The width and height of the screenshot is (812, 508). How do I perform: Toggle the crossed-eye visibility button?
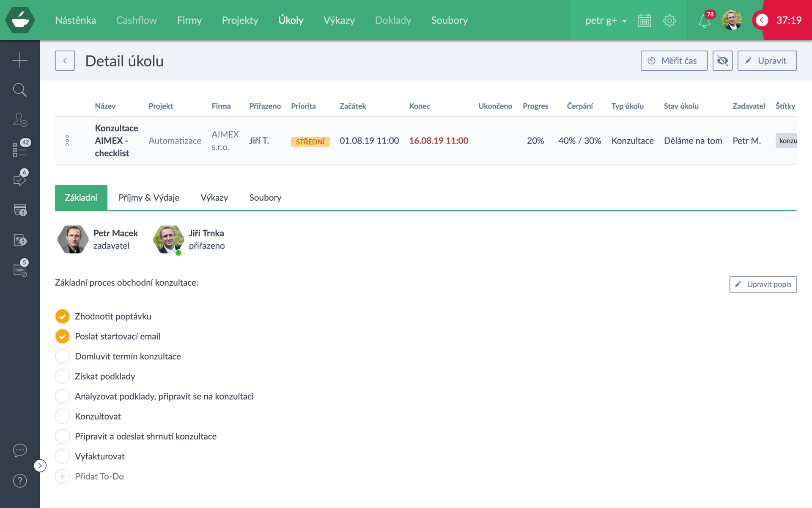click(722, 61)
